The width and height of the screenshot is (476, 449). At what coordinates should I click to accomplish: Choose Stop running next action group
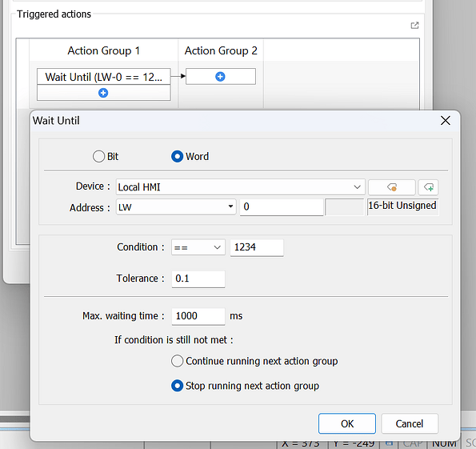pyautogui.click(x=245, y=386)
